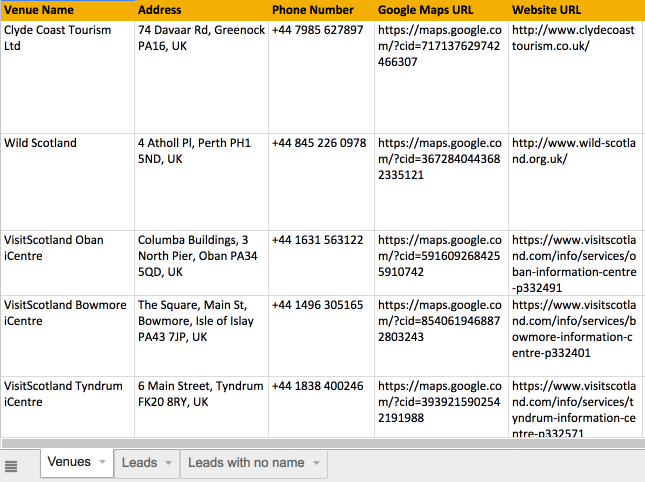This screenshot has height=482, width=645.
Task: Expand Leads with no name tab dropdown arrow
Action: click(316, 463)
